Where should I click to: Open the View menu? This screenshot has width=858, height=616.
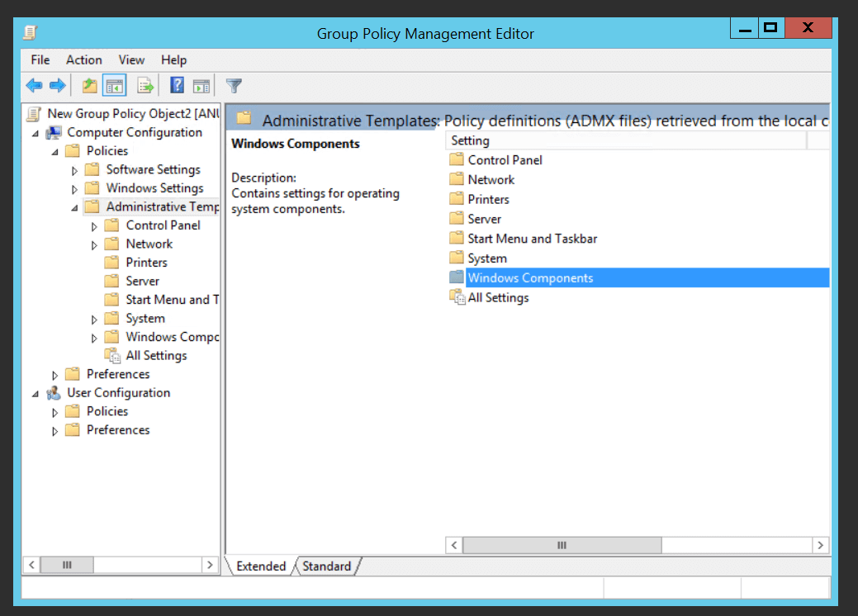[131, 59]
